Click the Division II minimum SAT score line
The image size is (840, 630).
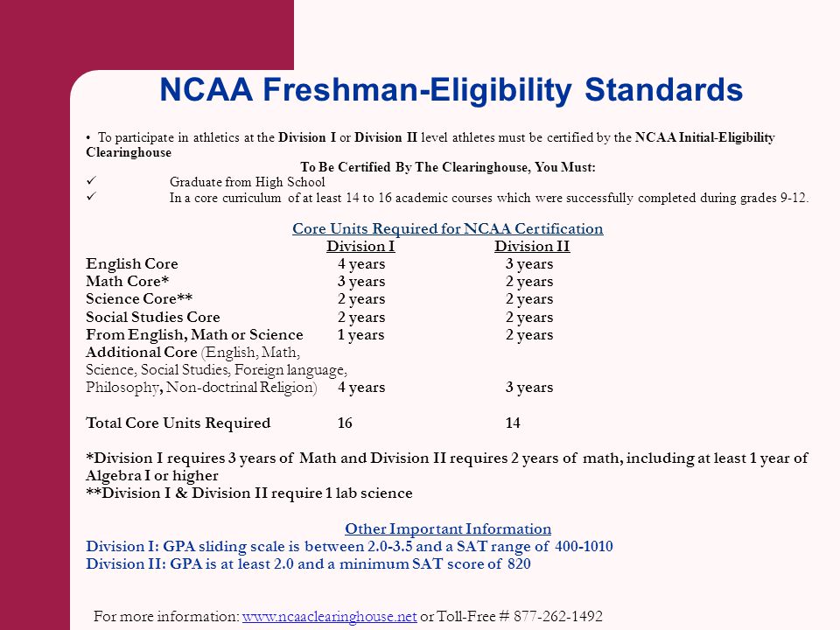308,564
